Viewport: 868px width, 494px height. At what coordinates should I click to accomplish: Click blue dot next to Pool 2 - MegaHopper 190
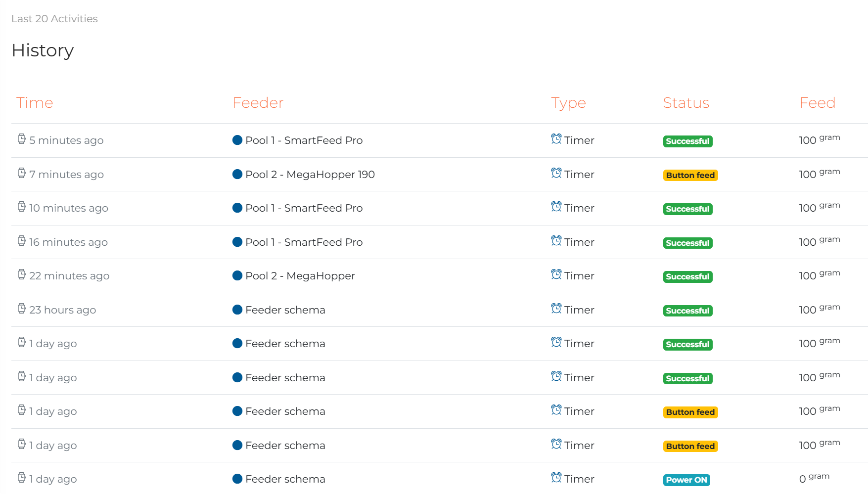tap(237, 174)
